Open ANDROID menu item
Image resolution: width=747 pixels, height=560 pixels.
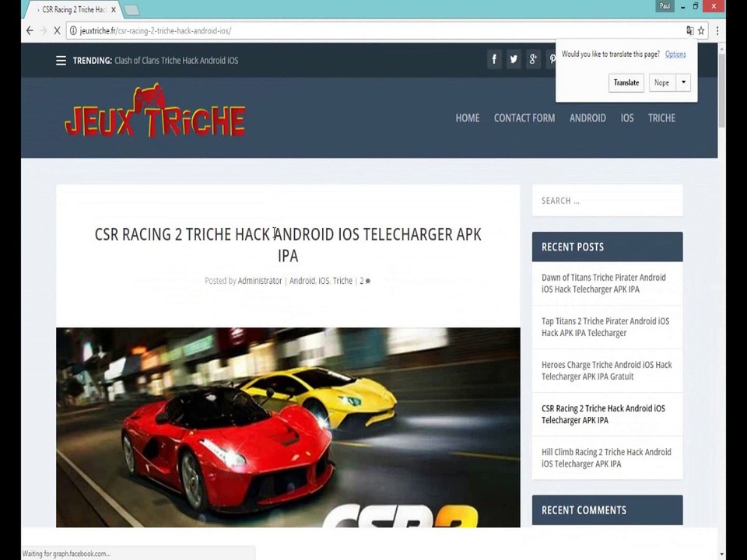pyautogui.click(x=587, y=117)
